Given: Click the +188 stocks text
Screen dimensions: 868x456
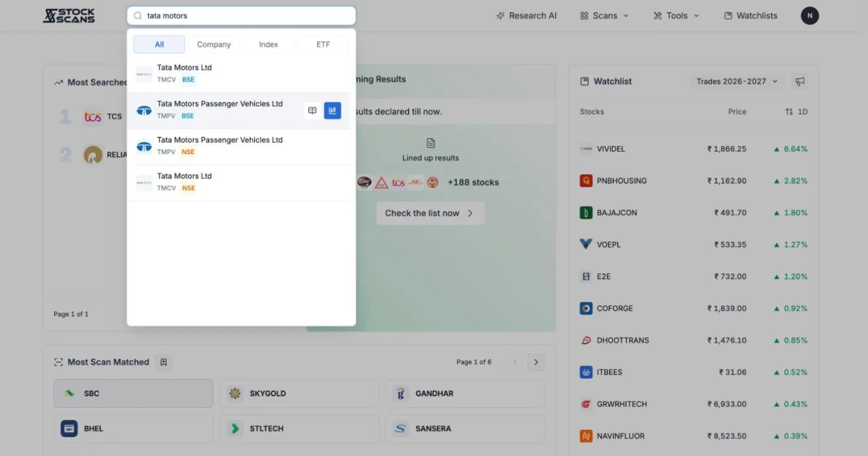Looking at the screenshot, I should click(473, 183).
